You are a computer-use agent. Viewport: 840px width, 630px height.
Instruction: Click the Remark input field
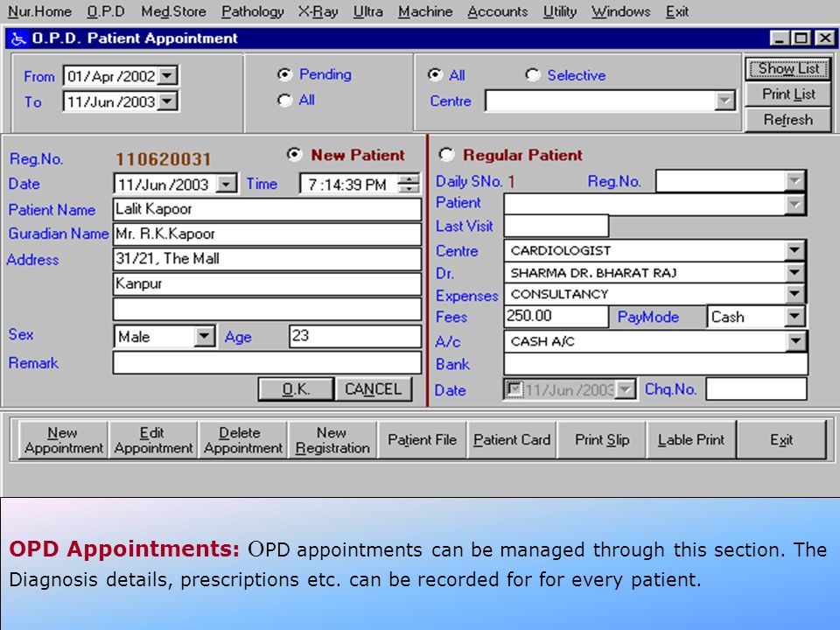pyautogui.click(x=267, y=362)
